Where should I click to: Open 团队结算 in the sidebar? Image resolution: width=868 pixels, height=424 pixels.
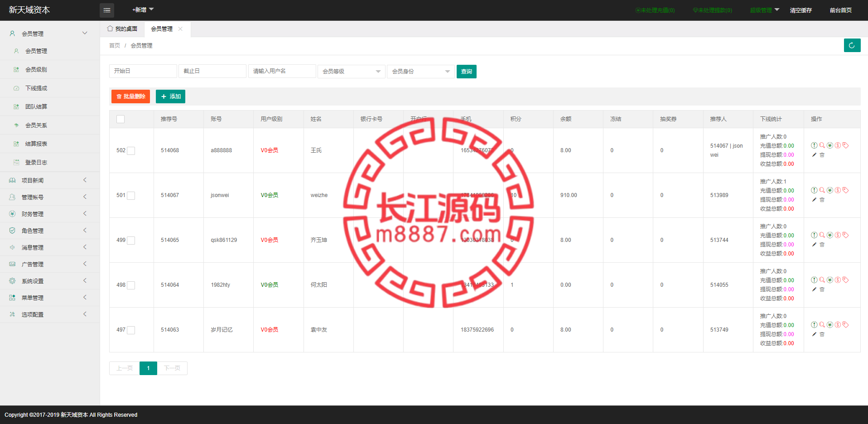coord(50,106)
